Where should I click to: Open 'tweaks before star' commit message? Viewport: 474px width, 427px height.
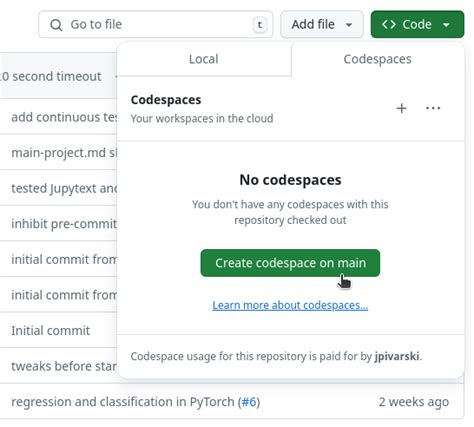64,366
